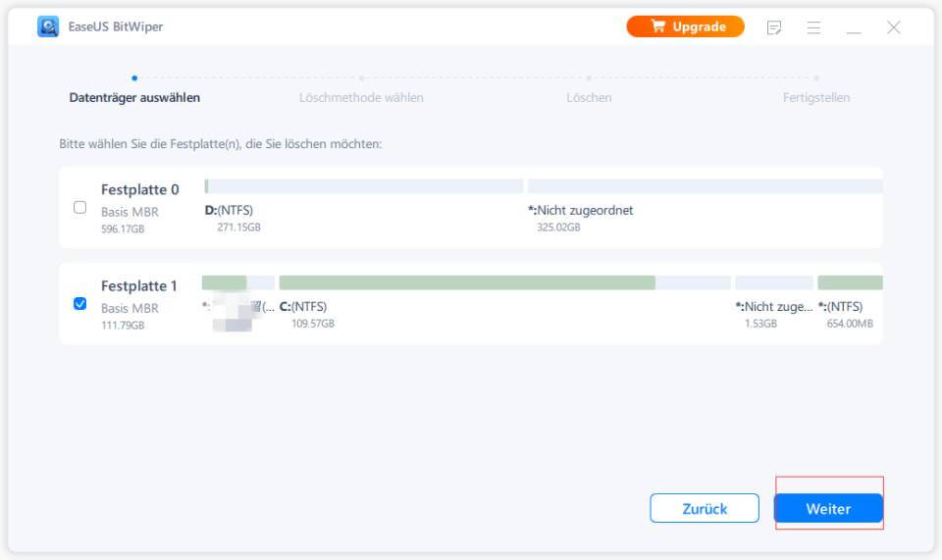The height and width of the screenshot is (560, 942).
Task: Open the hamburger menu in title bar
Action: click(x=813, y=27)
